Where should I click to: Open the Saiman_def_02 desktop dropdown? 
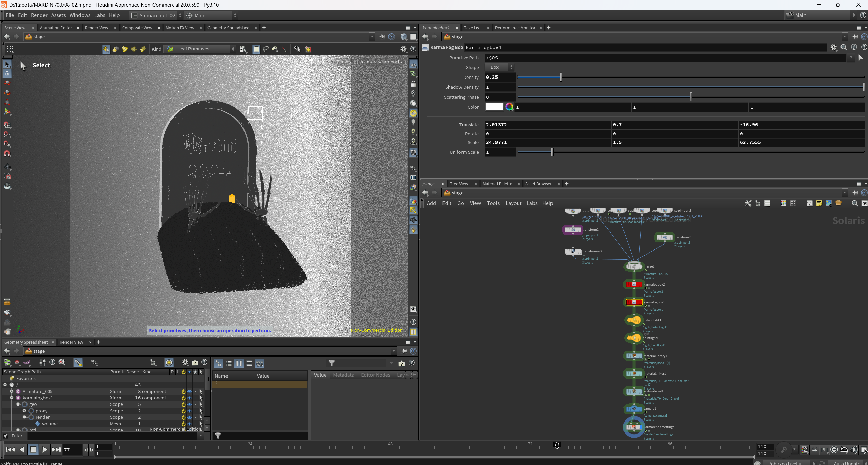[157, 15]
